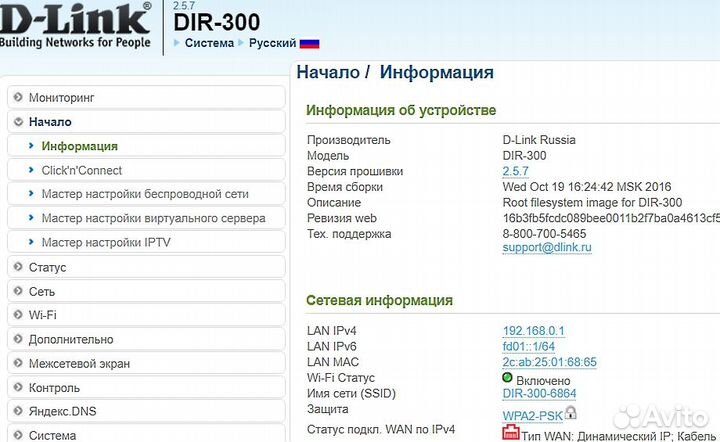Click the Информация об устройстве heading
Screen dimensions: 720x442
tap(401, 110)
